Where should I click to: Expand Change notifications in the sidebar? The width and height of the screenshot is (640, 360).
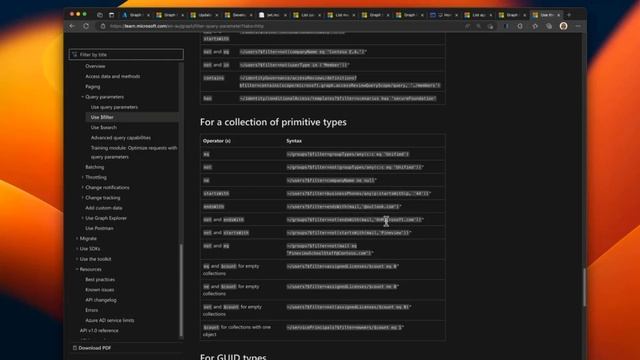point(82,187)
